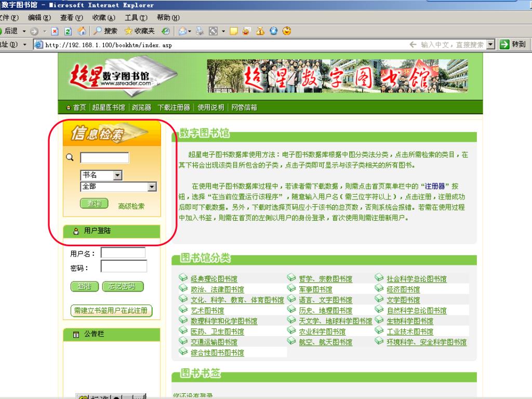
Task: Open the 文学图书馆 link
Action: click(x=403, y=300)
